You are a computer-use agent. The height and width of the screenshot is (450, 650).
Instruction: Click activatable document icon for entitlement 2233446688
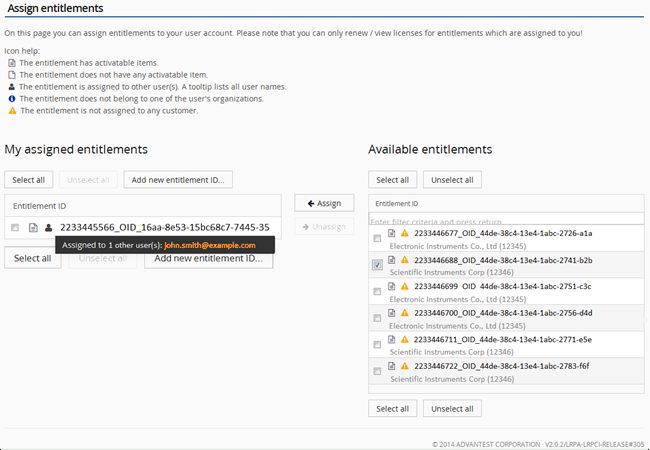click(392, 260)
